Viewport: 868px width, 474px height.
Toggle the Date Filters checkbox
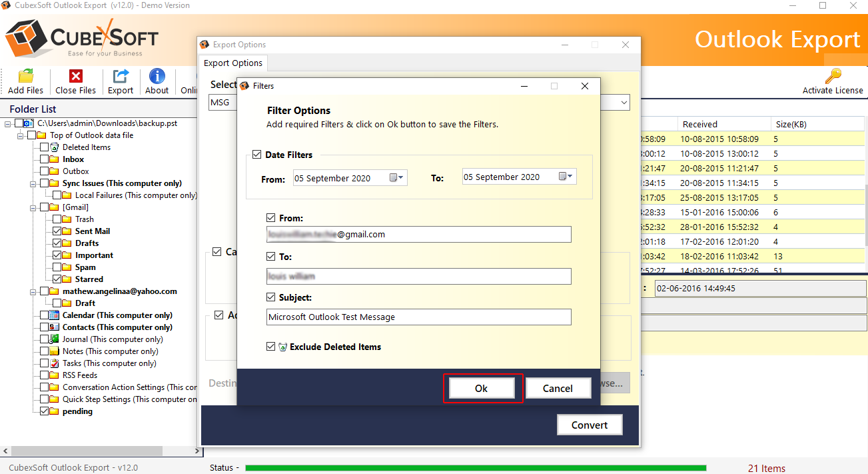257,155
